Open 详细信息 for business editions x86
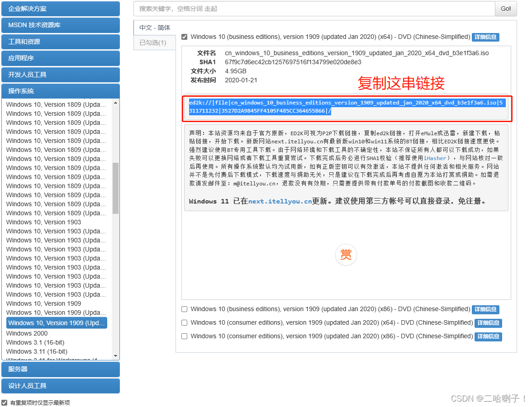The width and height of the screenshot is (532, 407). [x=485, y=309]
